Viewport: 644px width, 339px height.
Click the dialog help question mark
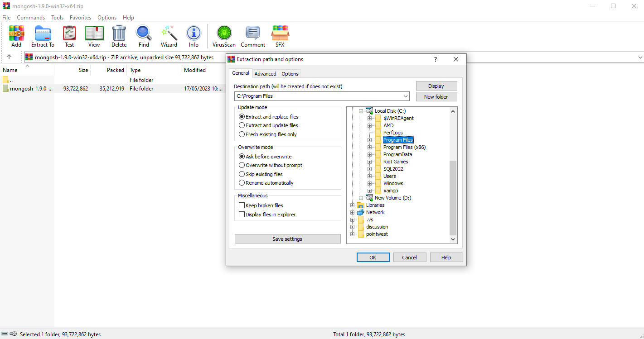click(x=436, y=59)
